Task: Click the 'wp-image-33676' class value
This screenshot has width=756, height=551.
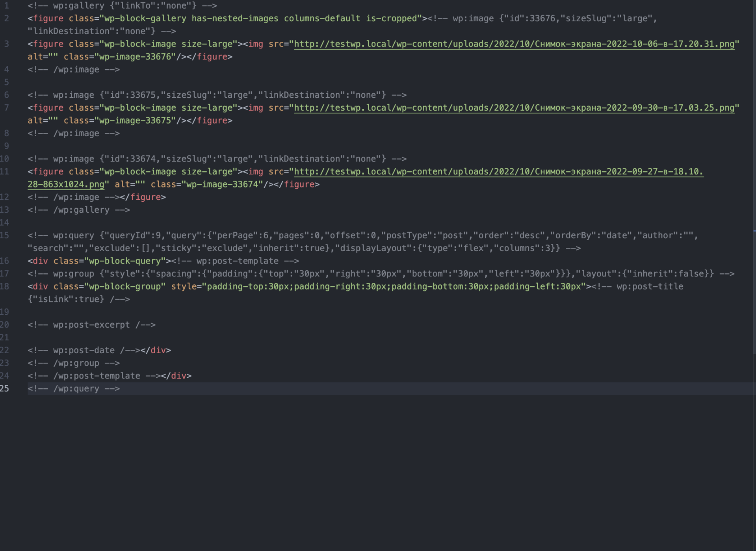Action: click(x=135, y=57)
